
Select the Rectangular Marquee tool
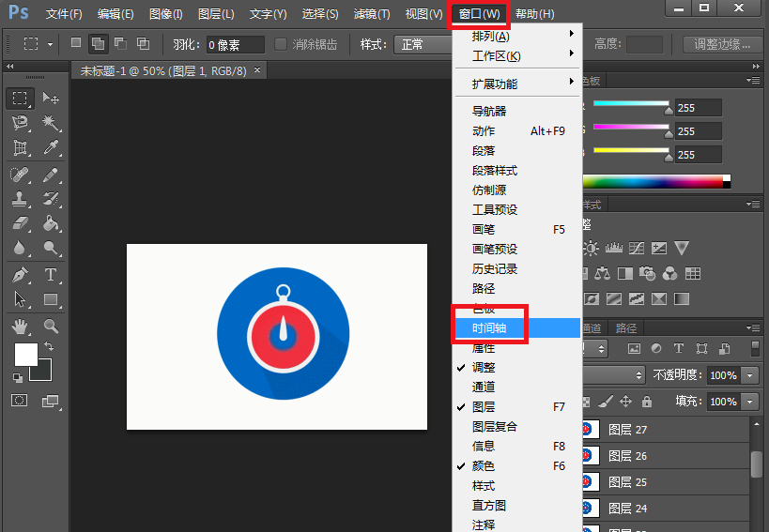[x=20, y=99]
